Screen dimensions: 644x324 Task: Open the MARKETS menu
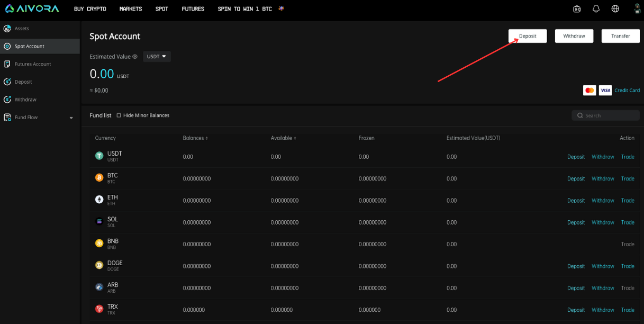[131, 9]
